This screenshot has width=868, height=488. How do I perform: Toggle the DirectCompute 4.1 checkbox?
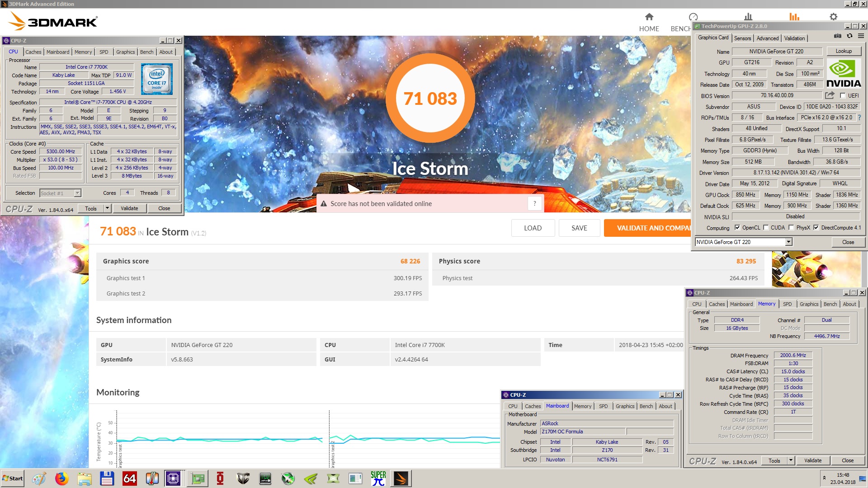(x=816, y=228)
